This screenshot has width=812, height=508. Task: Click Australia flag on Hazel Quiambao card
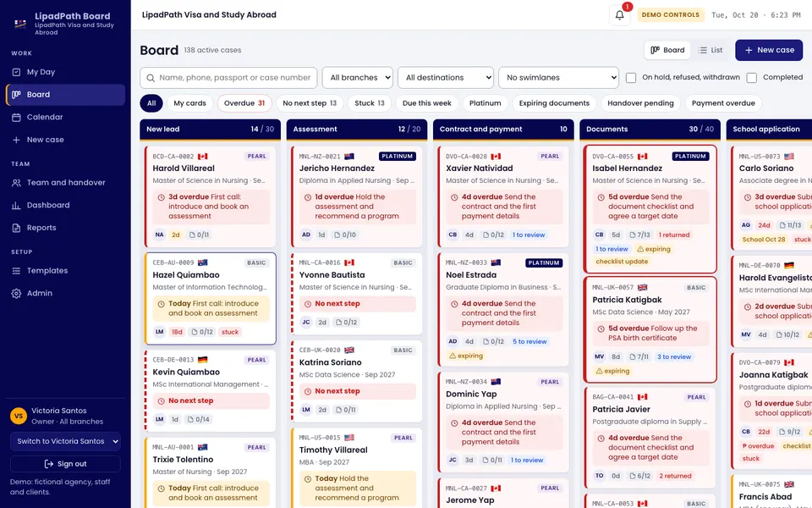coord(202,262)
